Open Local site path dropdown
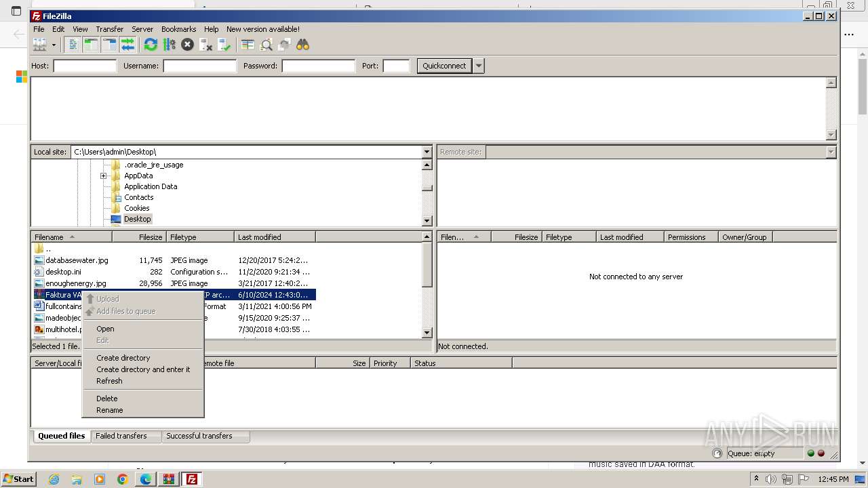868x488 pixels. click(427, 152)
